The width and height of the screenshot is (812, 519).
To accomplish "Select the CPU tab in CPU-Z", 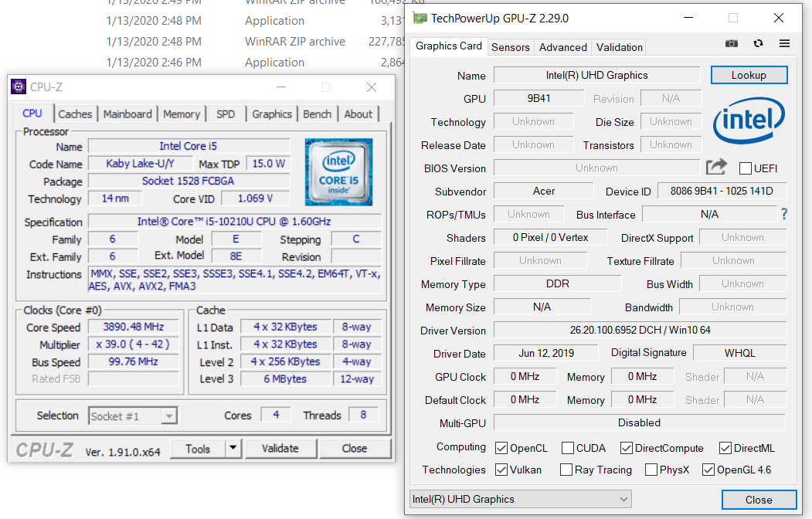I will coord(32,114).
